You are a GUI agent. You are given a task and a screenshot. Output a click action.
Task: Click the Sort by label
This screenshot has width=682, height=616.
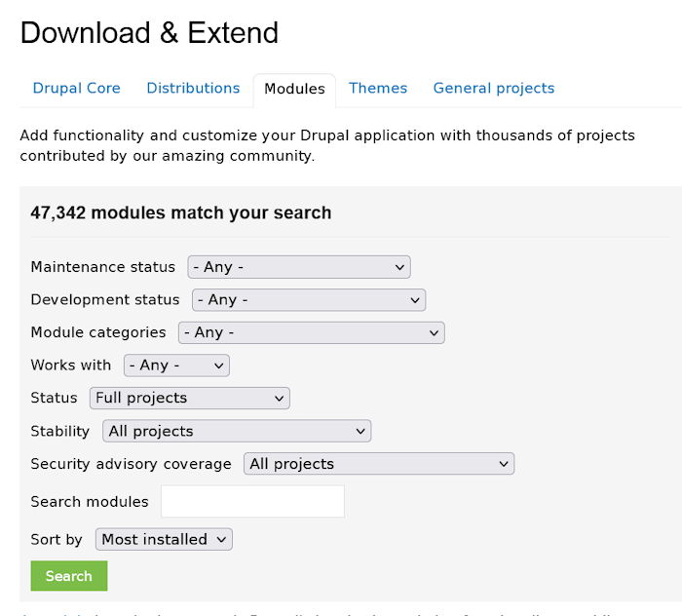coord(57,540)
